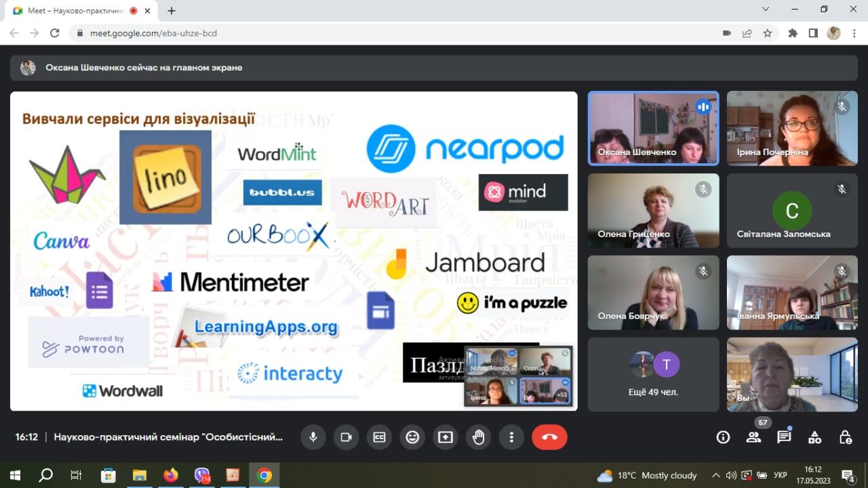Open the Windows Start menu
This screenshot has height=488, width=868.
[15, 475]
